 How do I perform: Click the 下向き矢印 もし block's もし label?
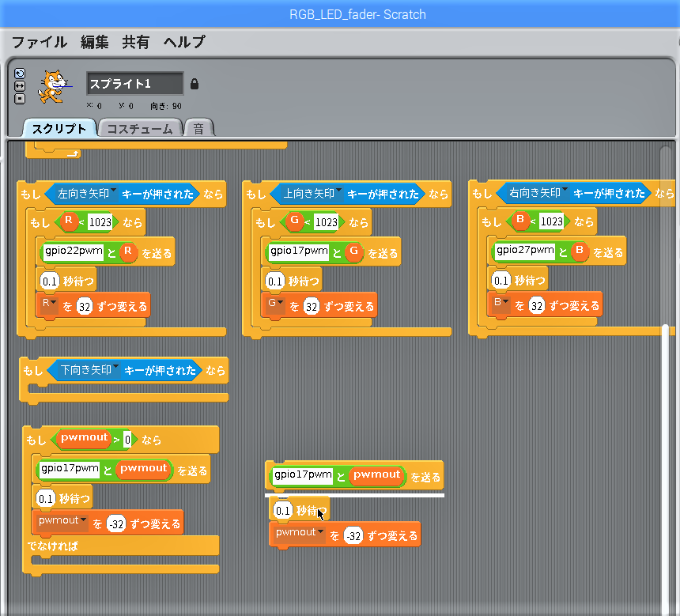[x=33, y=370]
